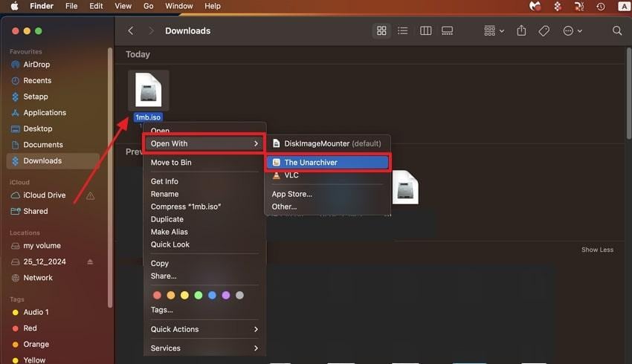Click the Time Machine menu bar icon
The height and width of the screenshot is (364, 632).
point(601,6)
